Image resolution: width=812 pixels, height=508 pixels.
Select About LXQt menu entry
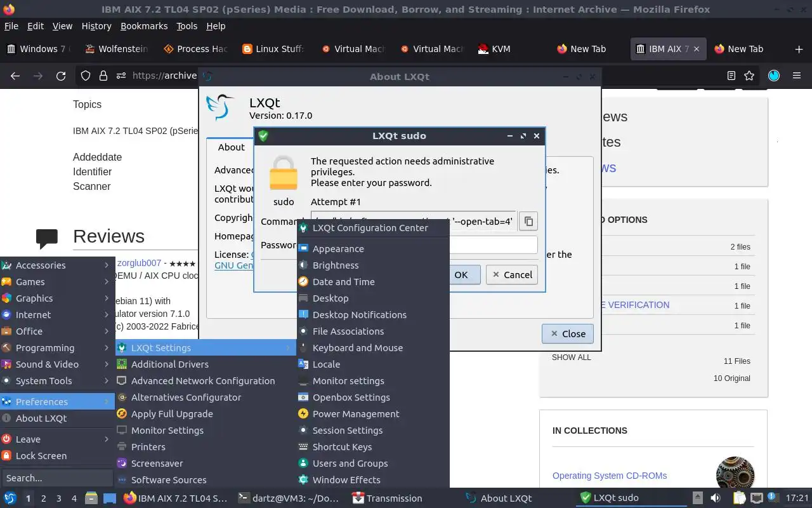click(57, 418)
